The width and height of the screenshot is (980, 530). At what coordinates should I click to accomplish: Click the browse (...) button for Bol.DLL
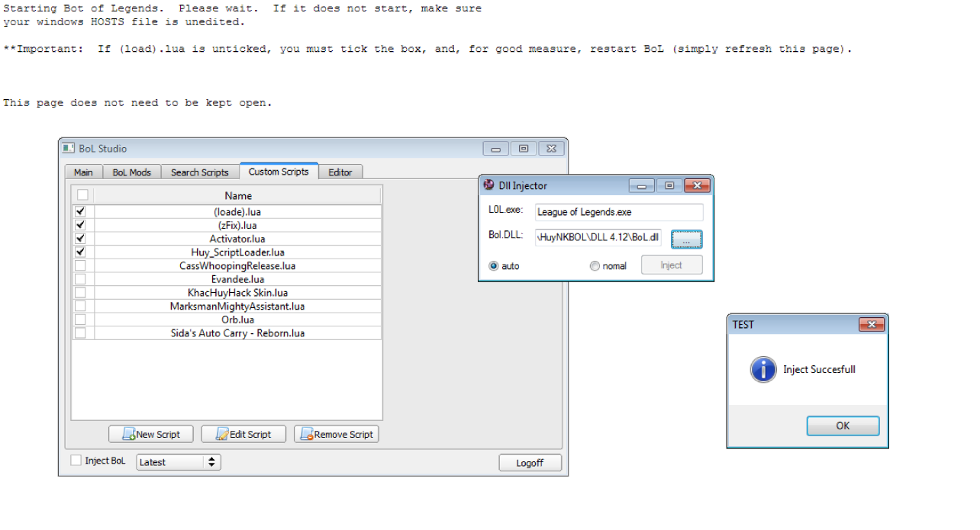[687, 239]
